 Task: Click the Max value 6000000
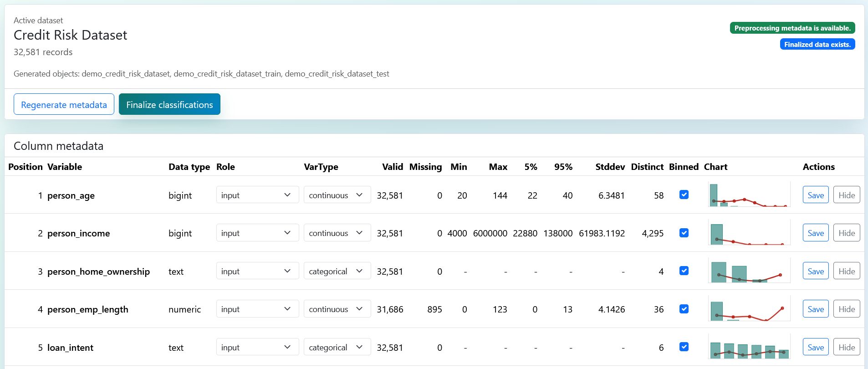490,233
